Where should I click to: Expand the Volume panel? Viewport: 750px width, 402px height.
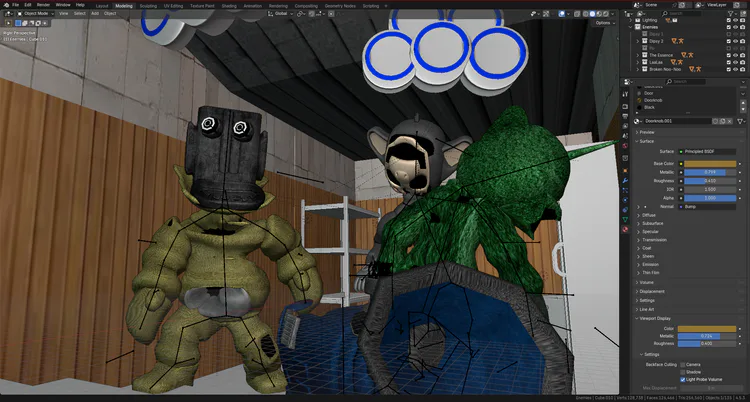pyautogui.click(x=647, y=282)
